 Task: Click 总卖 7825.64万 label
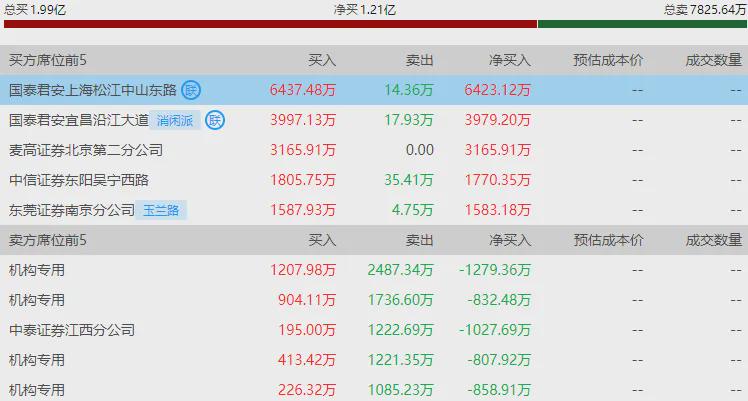point(705,10)
